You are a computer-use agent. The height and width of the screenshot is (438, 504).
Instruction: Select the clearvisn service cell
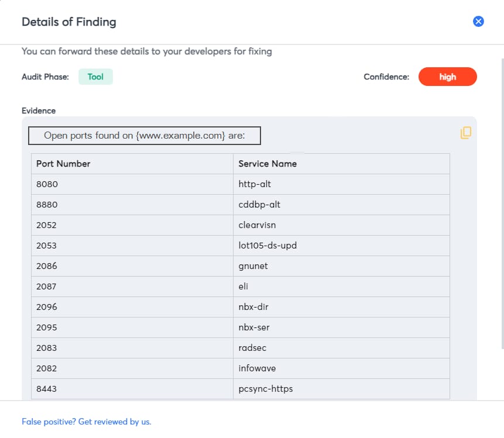point(341,225)
